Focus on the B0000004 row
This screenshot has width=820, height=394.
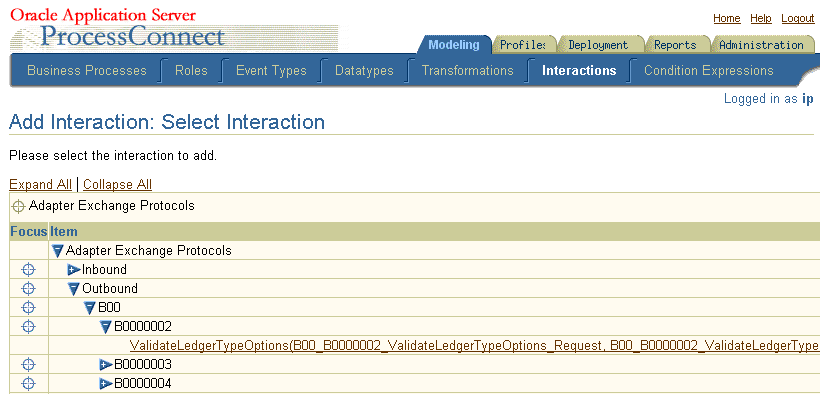pos(29,383)
